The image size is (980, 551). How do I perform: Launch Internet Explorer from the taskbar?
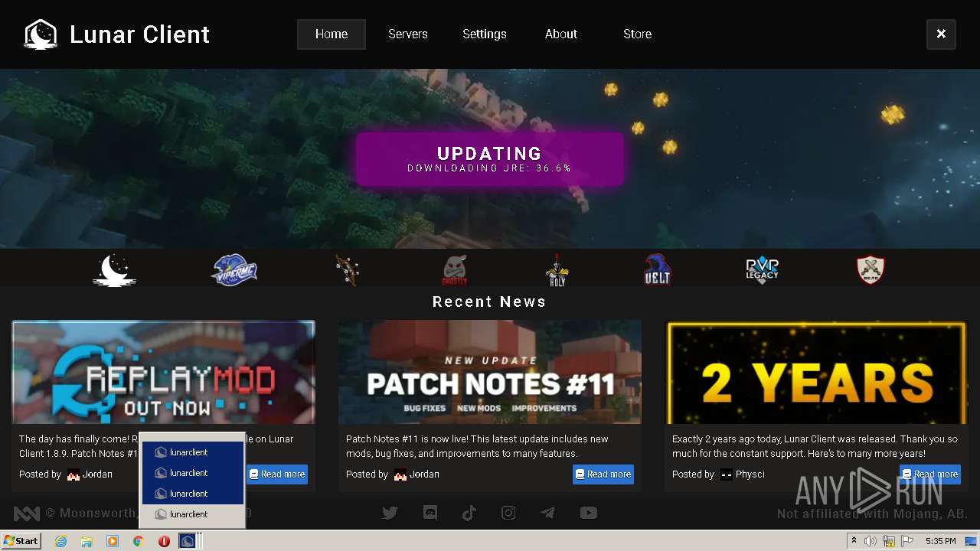(x=61, y=541)
